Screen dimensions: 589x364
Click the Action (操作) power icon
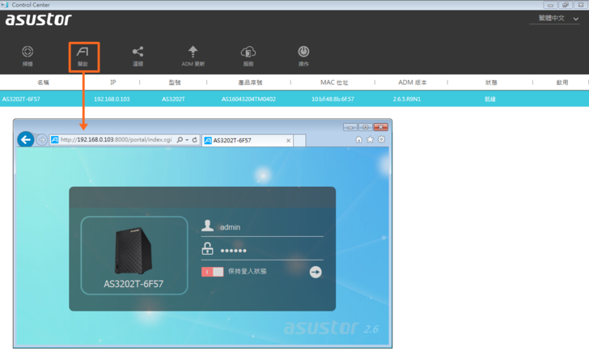point(303,55)
